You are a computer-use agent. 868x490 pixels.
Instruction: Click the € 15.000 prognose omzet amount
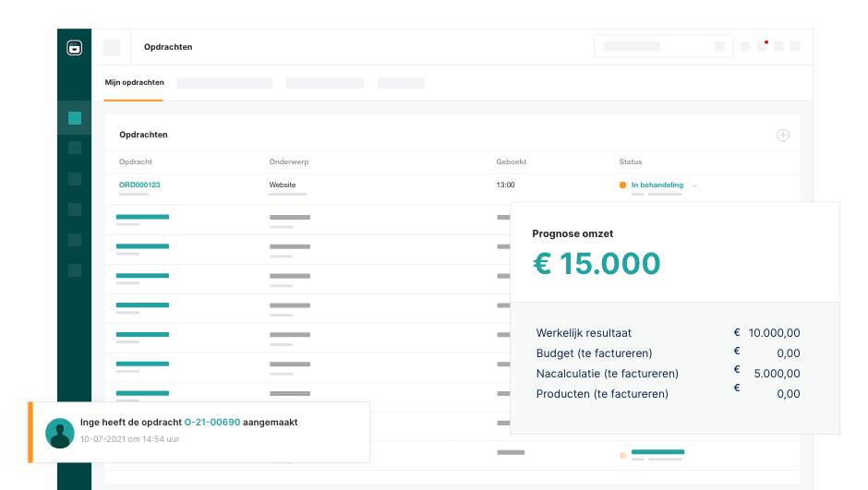pyautogui.click(x=597, y=264)
